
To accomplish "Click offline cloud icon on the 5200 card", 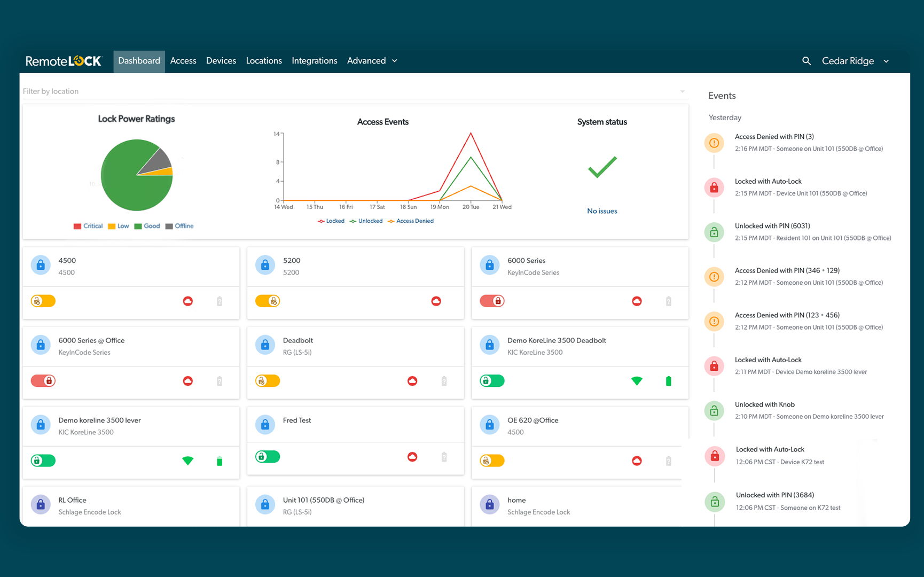I will [x=436, y=301].
